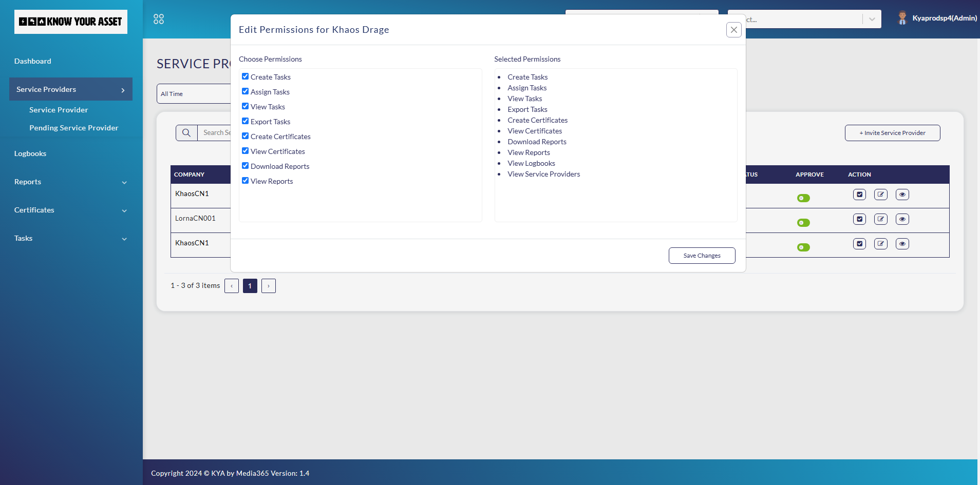The height and width of the screenshot is (485, 980).
Task: Toggle the View Reports checkbox
Action: click(245, 181)
